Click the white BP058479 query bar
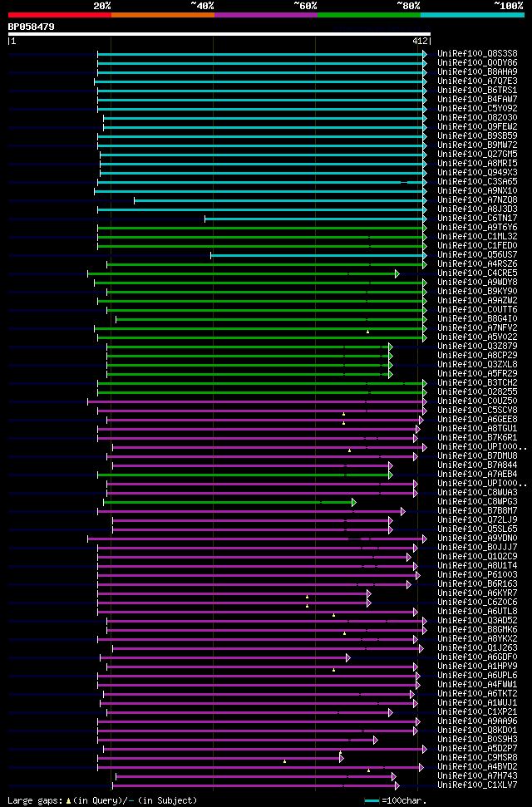Screen dimensions: 532x807 tap(219, 34)
